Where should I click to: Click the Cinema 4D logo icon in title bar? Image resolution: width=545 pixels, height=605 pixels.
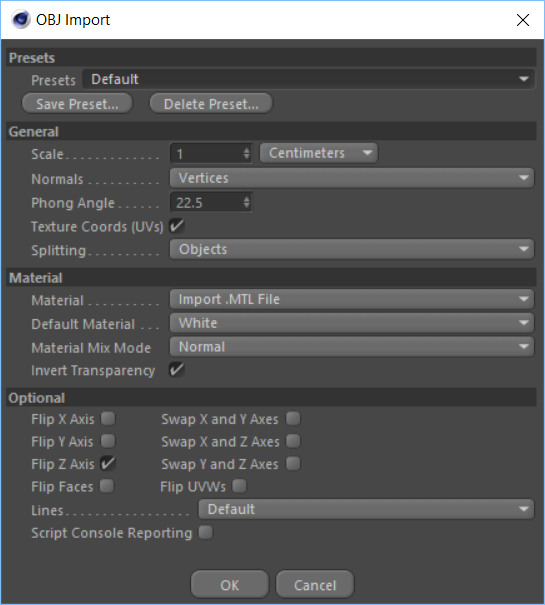(20, 20)
